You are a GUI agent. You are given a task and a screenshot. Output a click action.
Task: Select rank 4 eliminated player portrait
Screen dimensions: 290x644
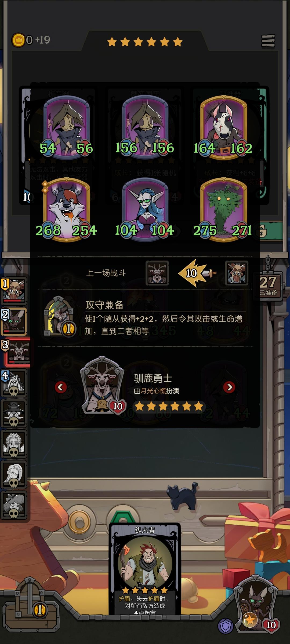(x=14, y=383)
